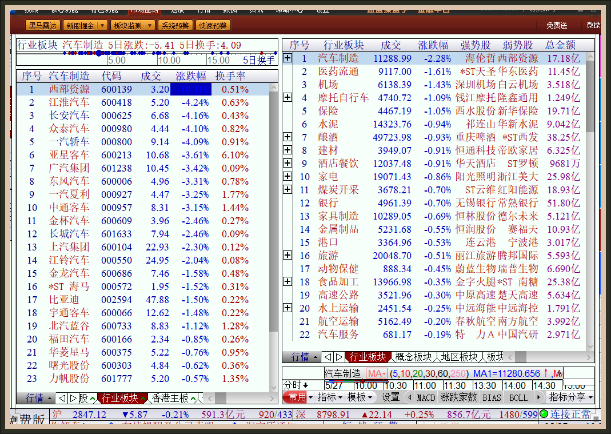
Task: Click the MA- indicator label on chart
Action: tap(376, 373)
